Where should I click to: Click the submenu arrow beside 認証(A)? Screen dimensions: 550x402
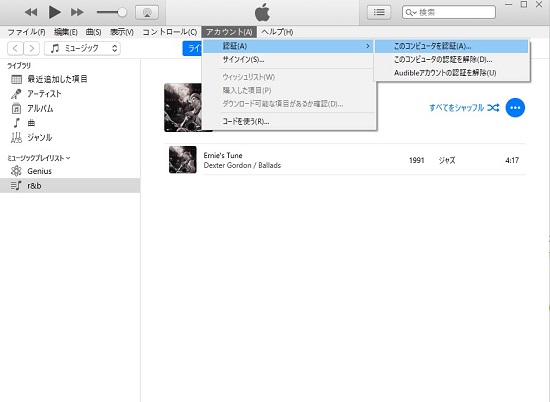click(x=368, y=46)
